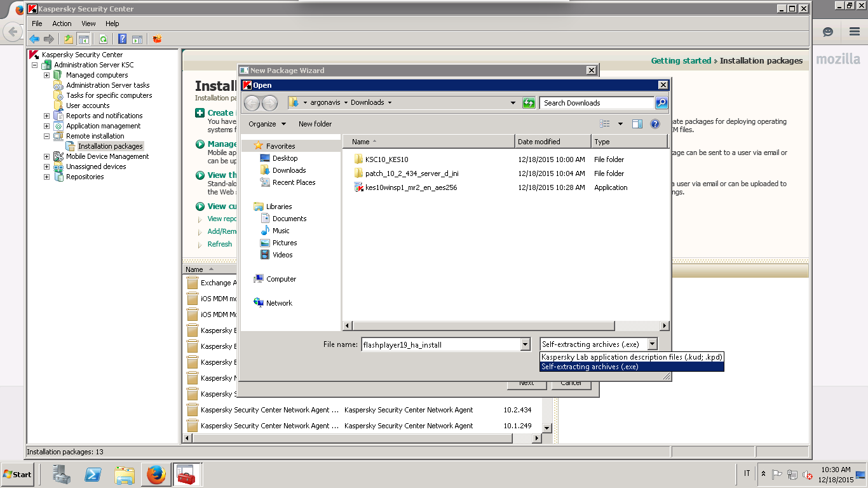The height and width of the screenshot is (488, 868).
Task: Click the Search Downloads field
Action: (597, 103)
